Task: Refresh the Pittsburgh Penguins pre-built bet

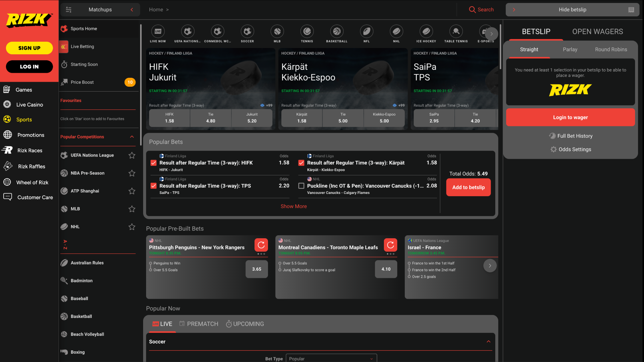Action: [x=261, y=245]
